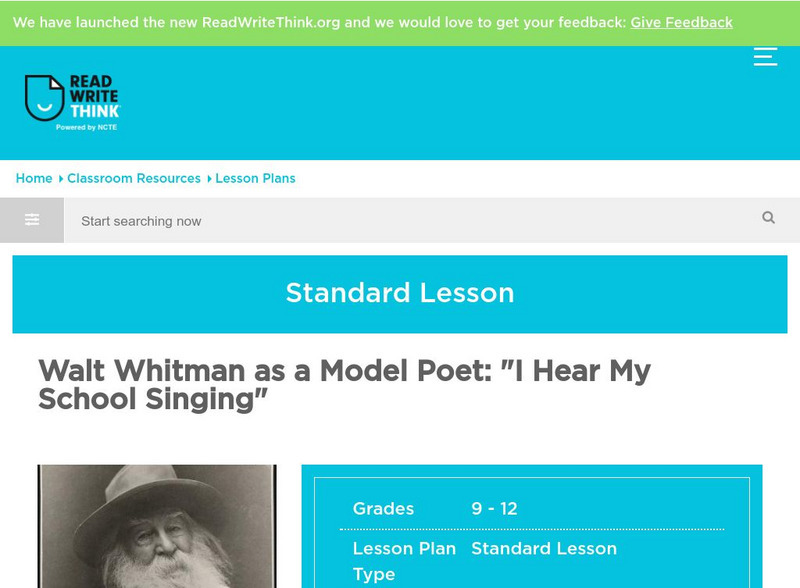The width and height of the screenshot is (800, 588).
Task: Click the Give Feedback link
Action: pos(681,22)
